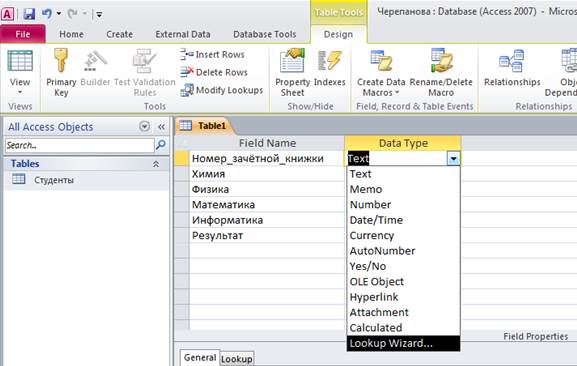Choose Date/Time data type

point(403,220)
